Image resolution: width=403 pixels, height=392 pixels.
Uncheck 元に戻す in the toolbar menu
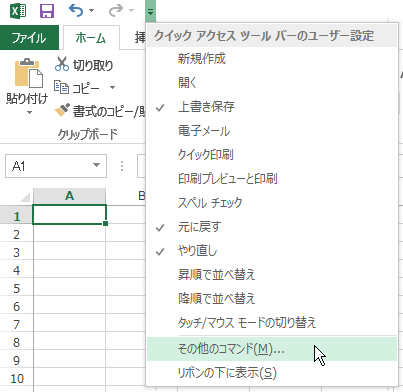click(x=272, y=227)
